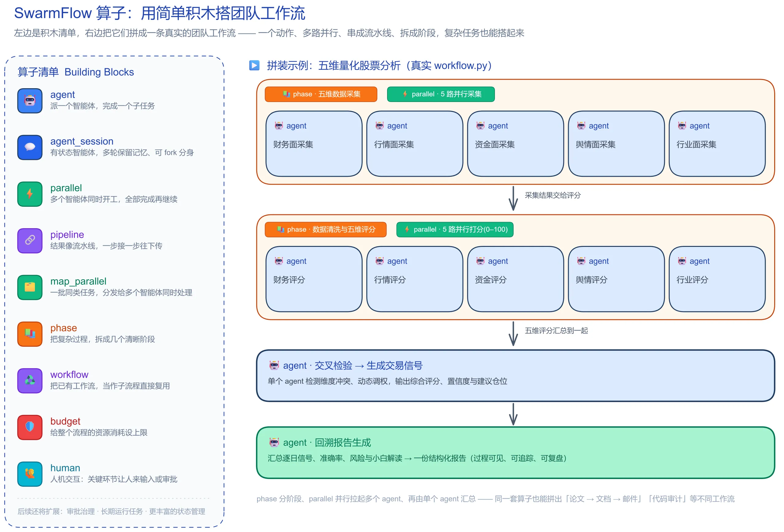Click the robot icon in 行情评分 card
The height and width of the screenshot is (532, 784).
[379, 261]
